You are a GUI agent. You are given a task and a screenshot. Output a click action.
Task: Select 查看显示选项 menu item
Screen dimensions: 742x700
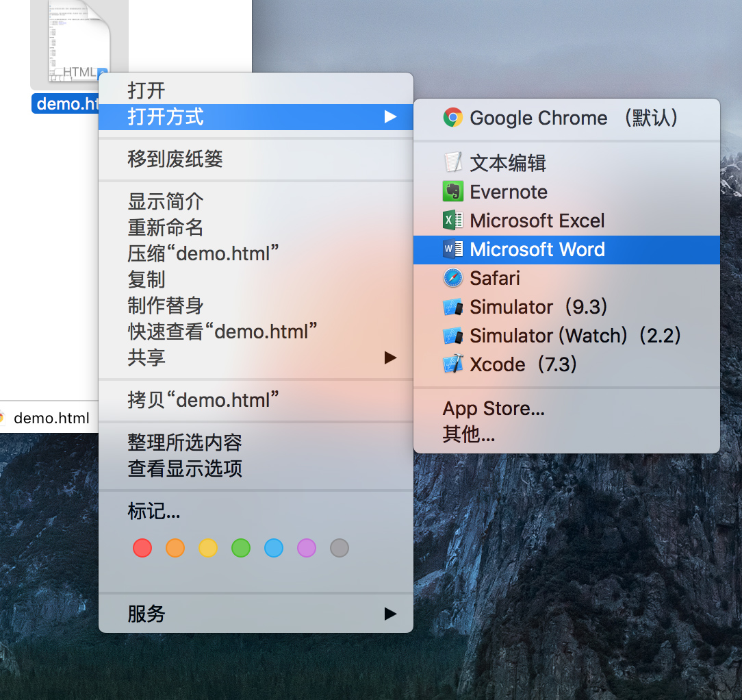click(x=255, y=468)
